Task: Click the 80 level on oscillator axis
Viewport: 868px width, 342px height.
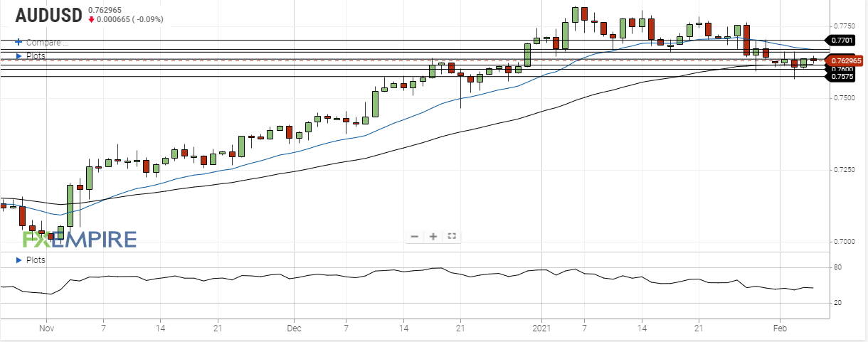Action: (837, 267)
